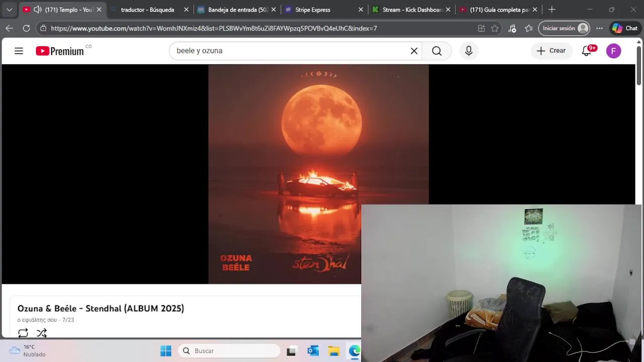
Task: Click Microsoft Edge taskbar icon
Action: click(x=355, y=350)
